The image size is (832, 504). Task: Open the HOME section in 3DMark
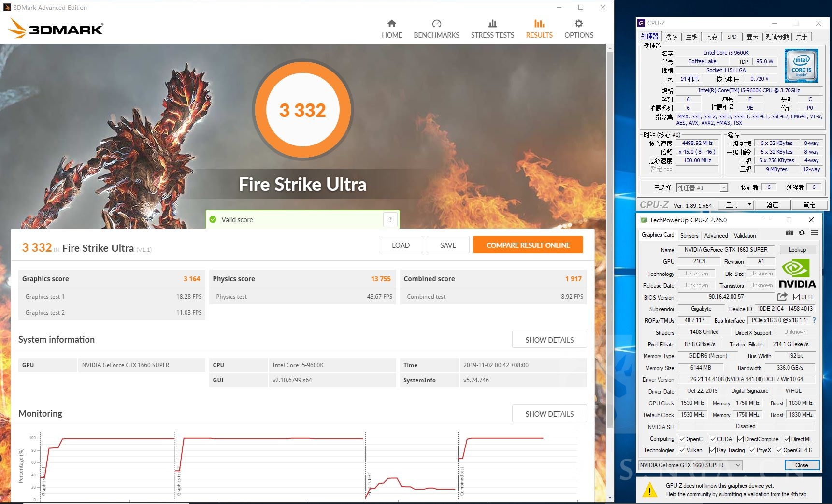[x=392, y=29]
